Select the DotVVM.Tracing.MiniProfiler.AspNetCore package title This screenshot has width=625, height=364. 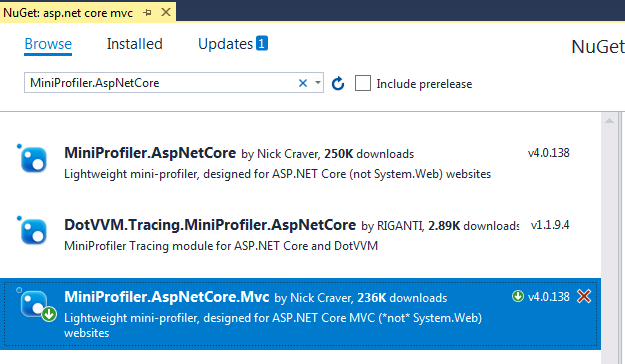[x=210, y=225]
